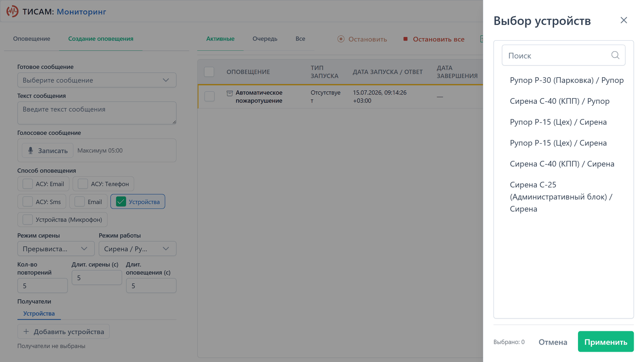Click the stop circle icon next to Остановить
This screenshot has width=644, height=362.
click(341, 39)
